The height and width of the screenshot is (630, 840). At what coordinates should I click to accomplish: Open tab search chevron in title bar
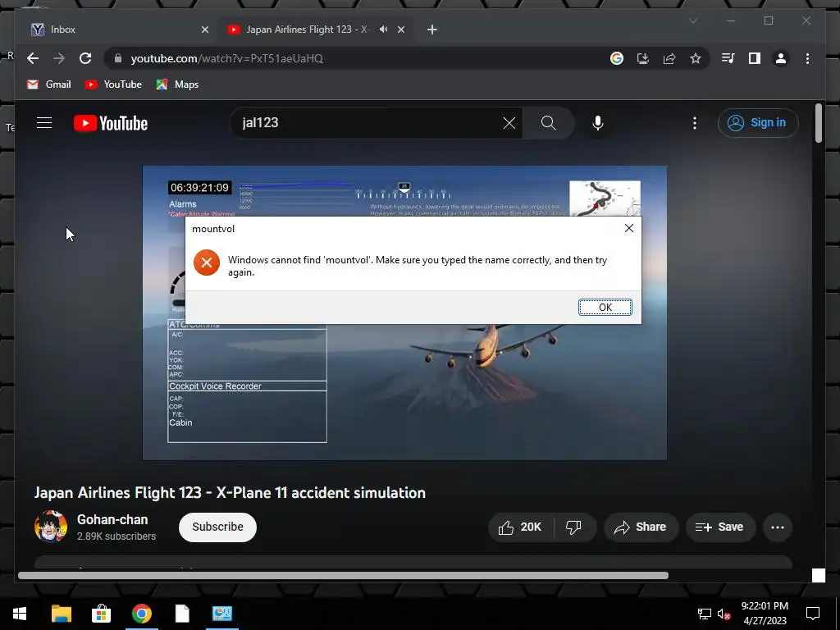[692, 21]
